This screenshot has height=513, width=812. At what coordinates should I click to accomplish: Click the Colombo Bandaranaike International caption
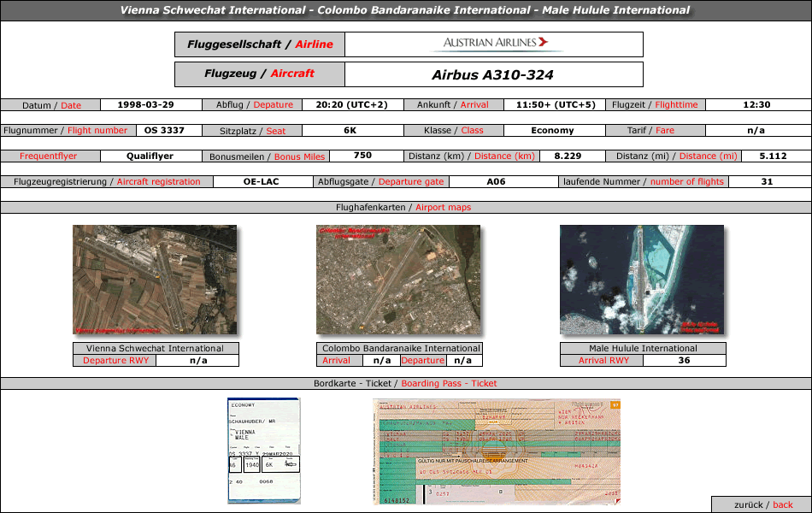pyautogui.click(x=401, y=348)
